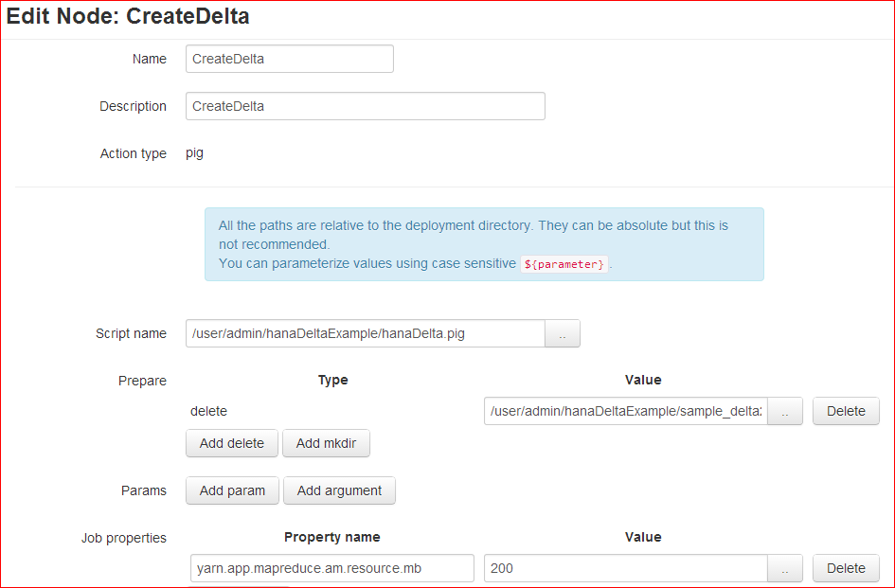The width and height of the screenshot is (895, 588).
Task: Delete the prepare delete row
Action: coord(846,411)
